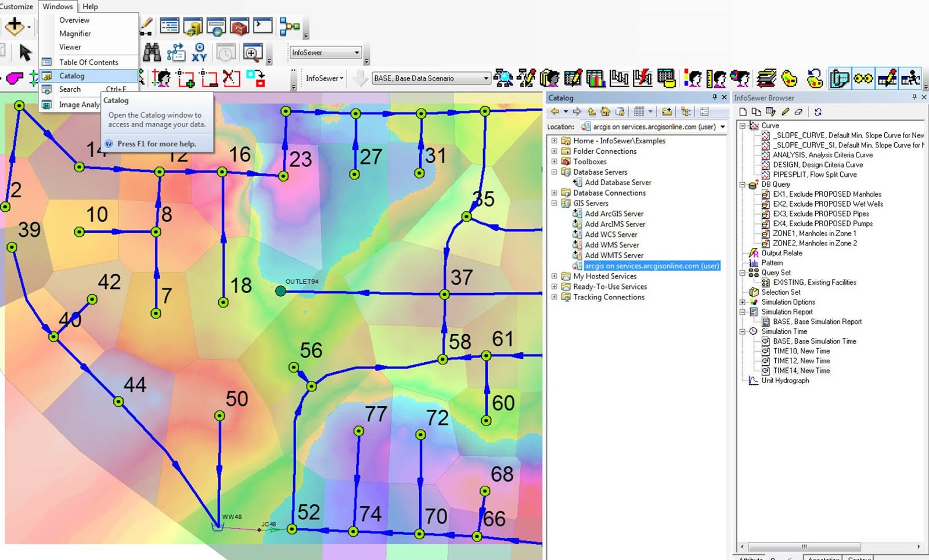Toggle the auto-hide pin on Catalog panel
This screenshot has height=560, width=929.
(x=715, y=97)
